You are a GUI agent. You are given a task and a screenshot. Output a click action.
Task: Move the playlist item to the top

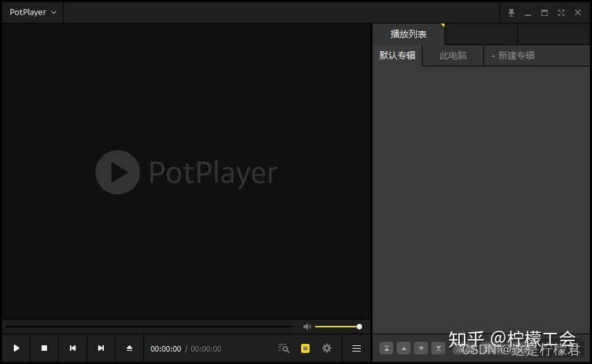pos(386,349)
